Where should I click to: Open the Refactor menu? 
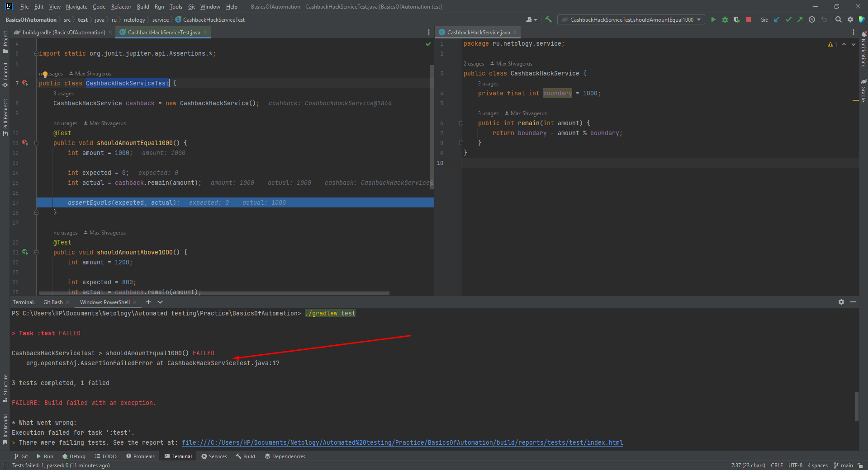tap(121, 6)
